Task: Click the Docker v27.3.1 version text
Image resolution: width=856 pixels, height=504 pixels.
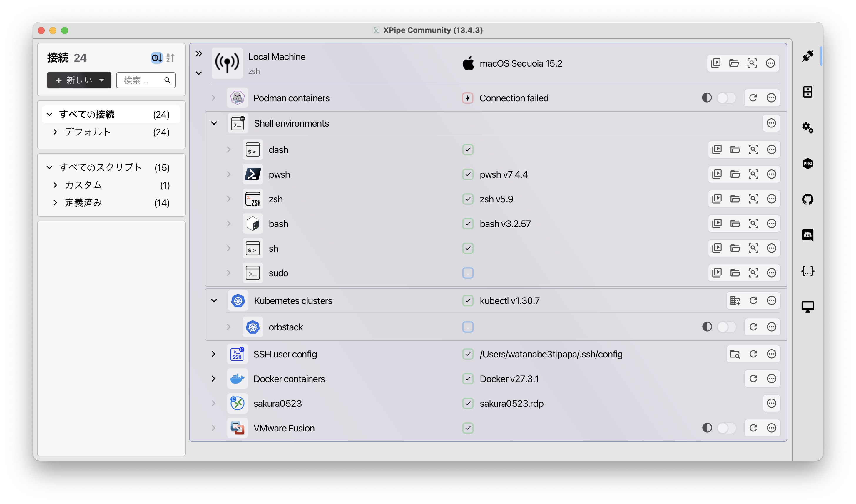Action: 509,378
